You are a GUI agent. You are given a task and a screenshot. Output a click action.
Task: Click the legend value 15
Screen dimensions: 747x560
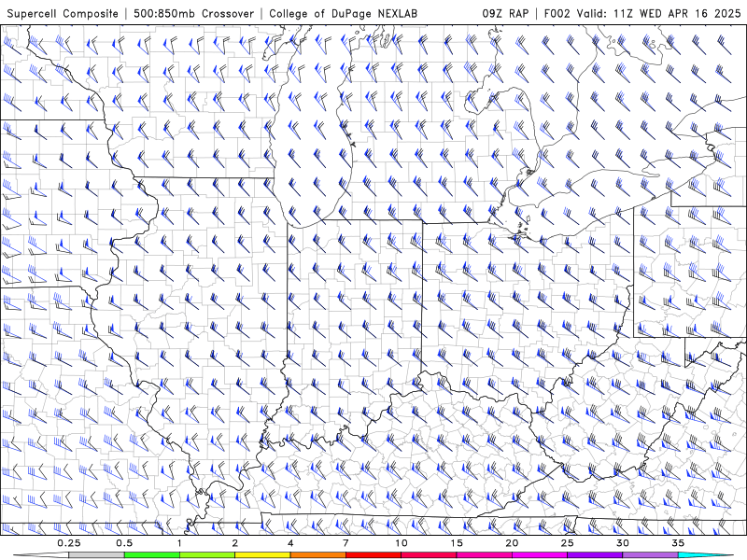[457, 543]
